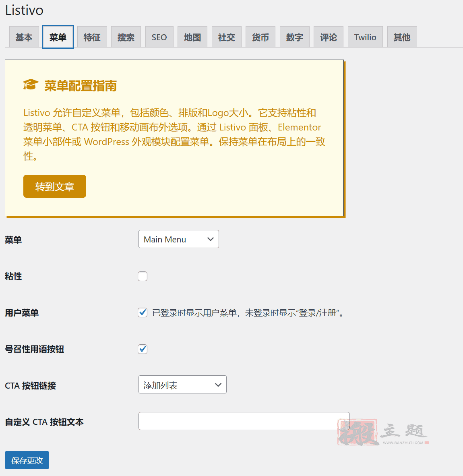Click the 粘性 label
This screenshot has width=463, height=476.
tap(13, 276)
